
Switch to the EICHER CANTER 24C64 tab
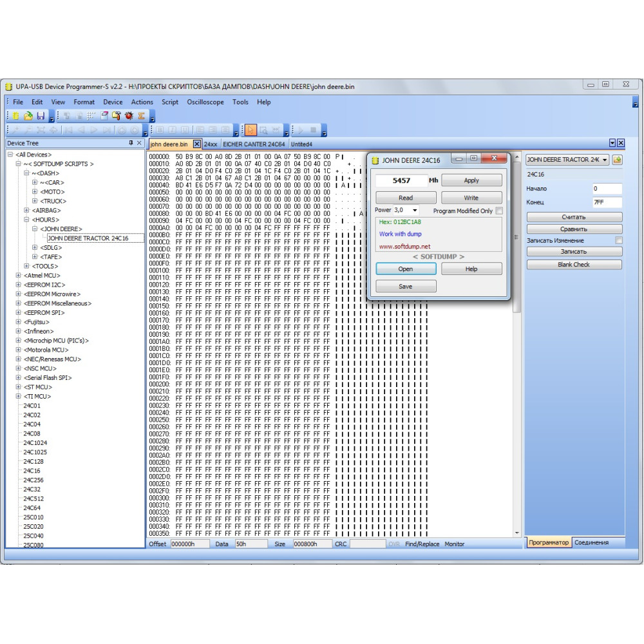(x=254, y=144)
